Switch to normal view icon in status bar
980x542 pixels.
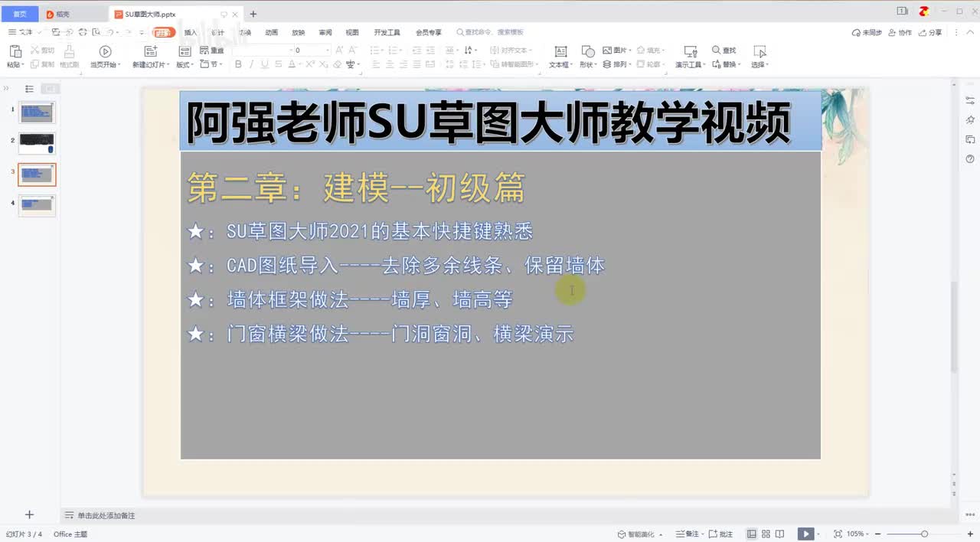click(752, 534)
